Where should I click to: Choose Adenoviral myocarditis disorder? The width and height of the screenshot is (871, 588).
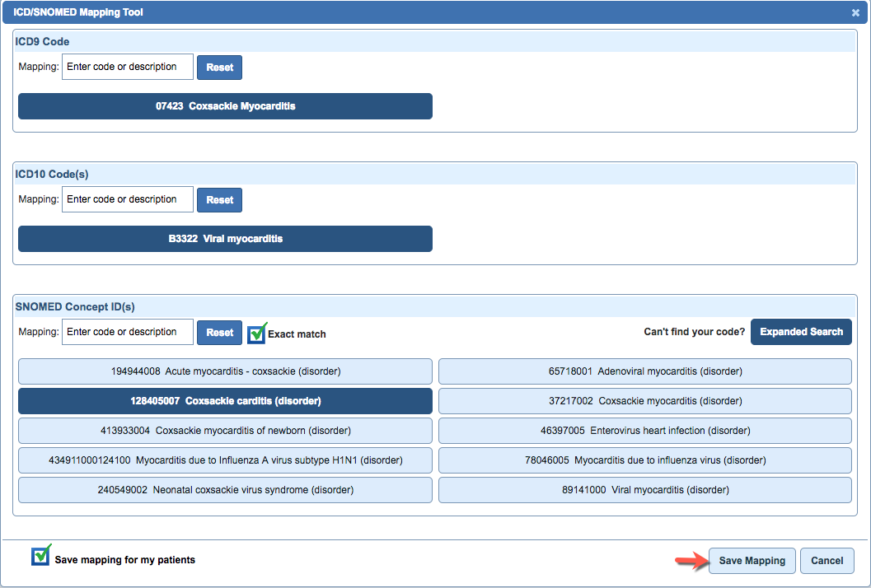(645, 371)
